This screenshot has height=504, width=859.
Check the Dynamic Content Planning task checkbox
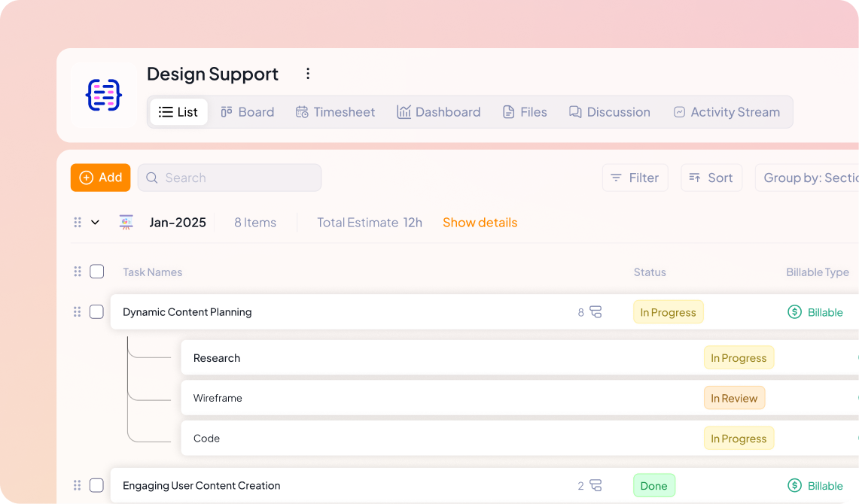pyautogui.click(x=96, y=312)
